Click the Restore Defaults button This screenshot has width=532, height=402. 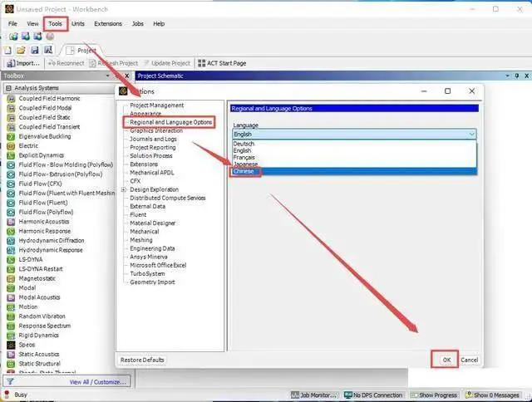pyautogui.click(x=142, y=360)
